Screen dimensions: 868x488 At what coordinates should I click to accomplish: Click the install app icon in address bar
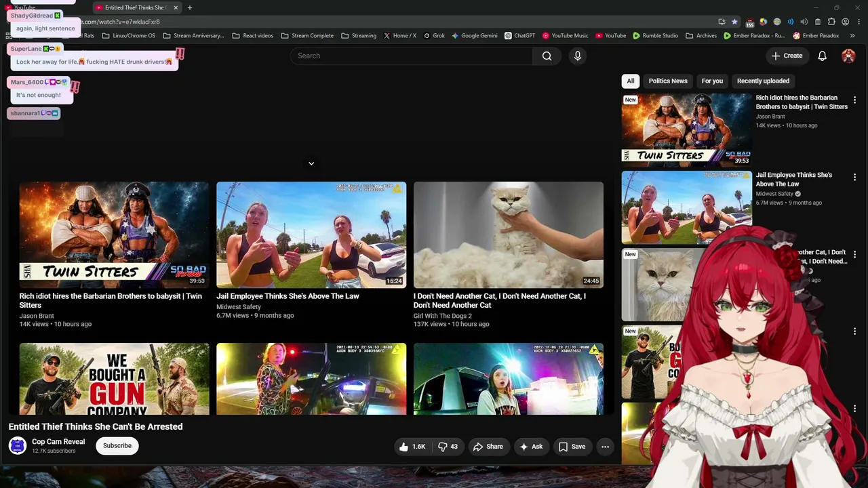pos(722,22)
